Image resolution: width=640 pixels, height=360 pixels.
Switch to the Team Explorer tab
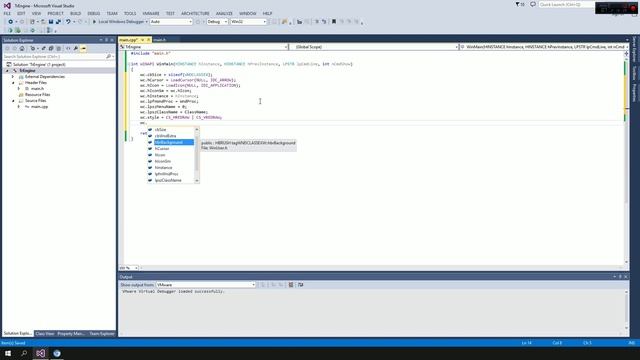102,334
